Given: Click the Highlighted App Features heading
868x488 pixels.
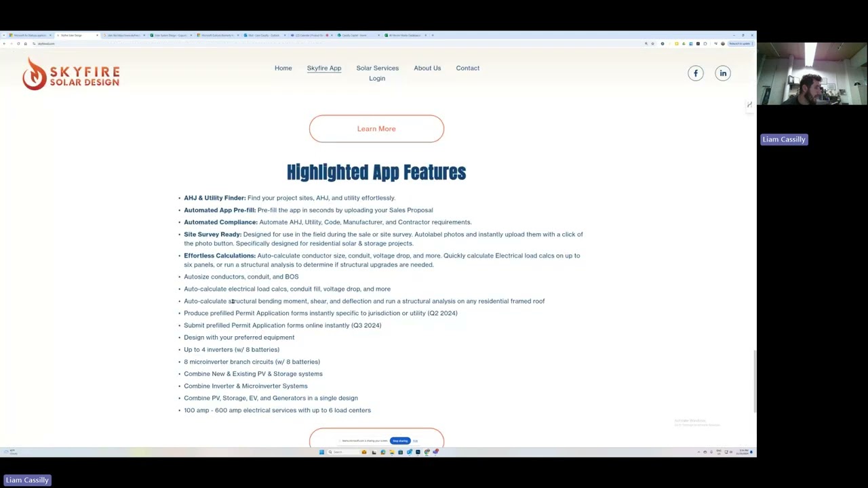Looking at the screenshot, I should coord(376,172).
